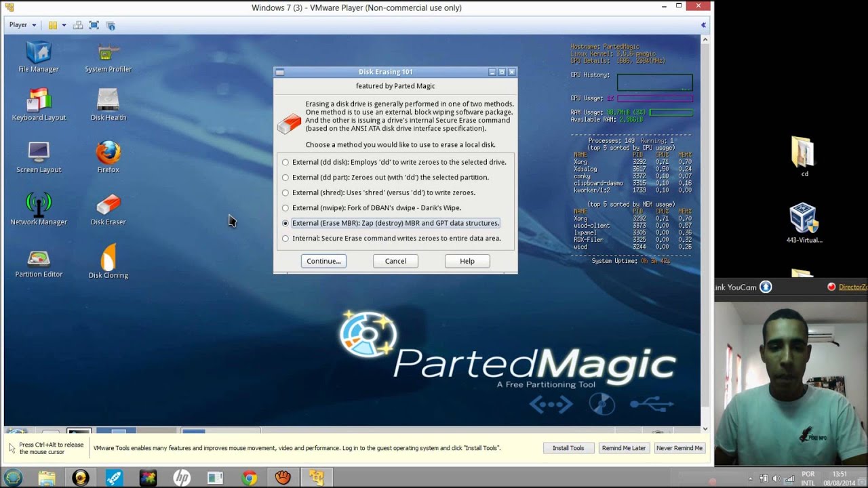This screenshot has width=868, height=488.
Task: Click Send Ctrl+Alt+Del toolbar icon
Action: pyautogui.click(x=78, y=25)
